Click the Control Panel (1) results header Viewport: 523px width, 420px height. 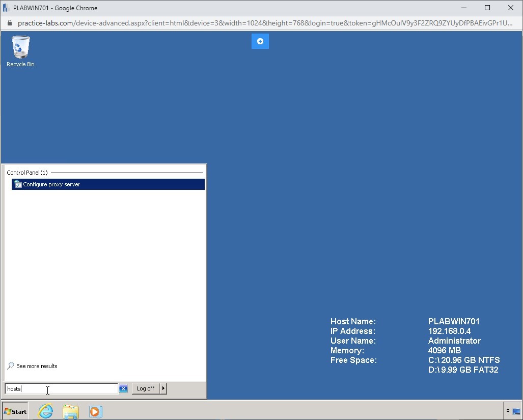coord(27,173)
